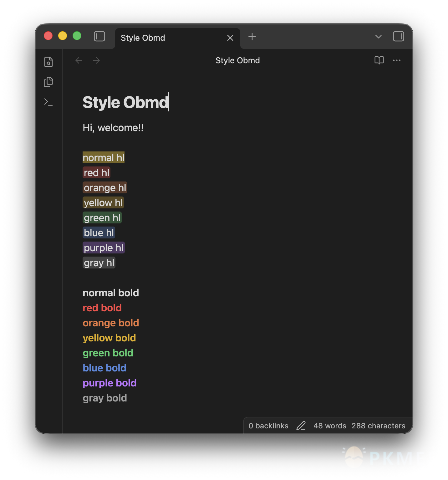The height and width of the screenshot is (480, 448).
Task: Close the window with red button
Action: pos(48,36)
